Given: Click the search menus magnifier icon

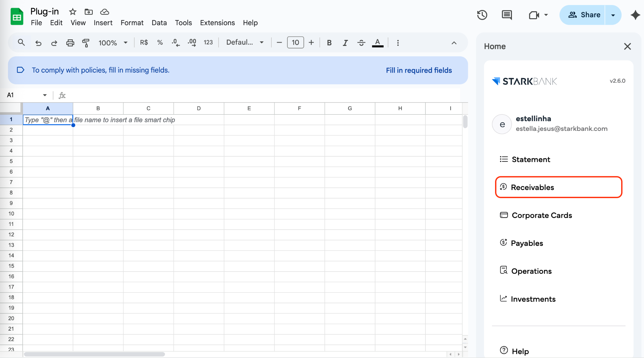Looking at the screenshot, I should (21, 42).
